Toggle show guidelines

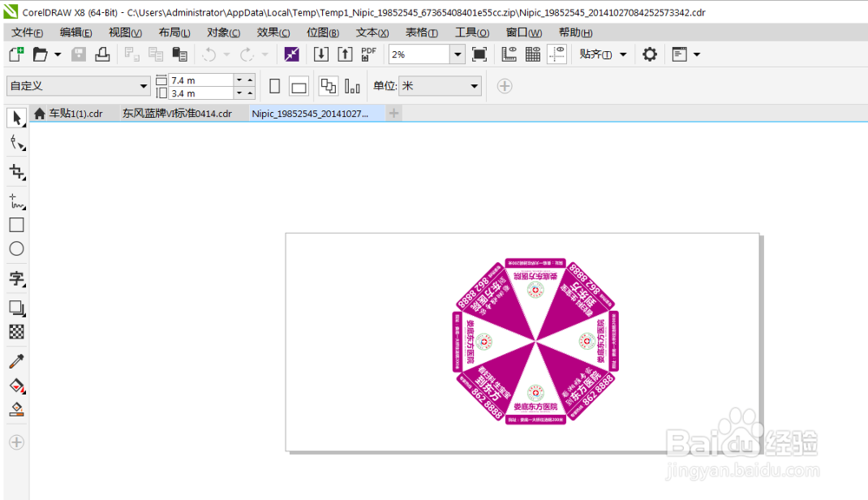pyautogui.click(x=557, y=55)
